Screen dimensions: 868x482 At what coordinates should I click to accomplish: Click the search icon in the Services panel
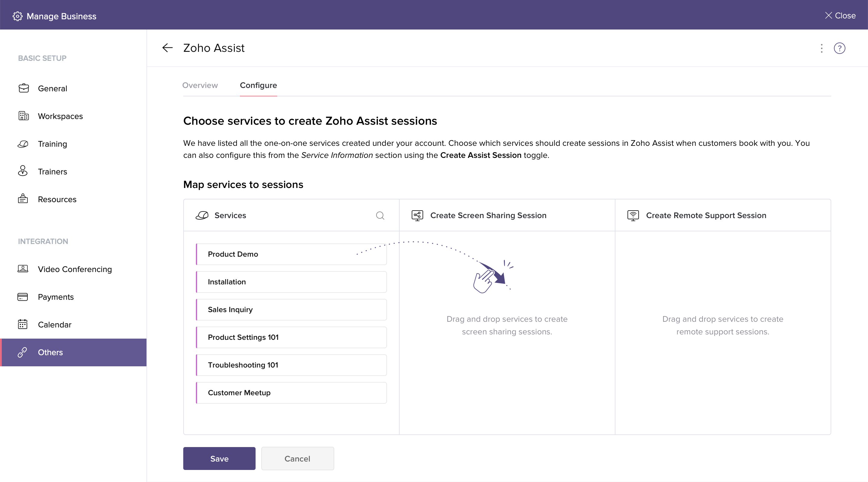tap(380, 216)
